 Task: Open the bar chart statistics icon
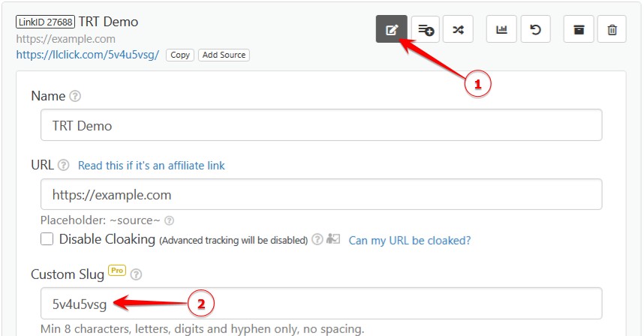[501, 29]
